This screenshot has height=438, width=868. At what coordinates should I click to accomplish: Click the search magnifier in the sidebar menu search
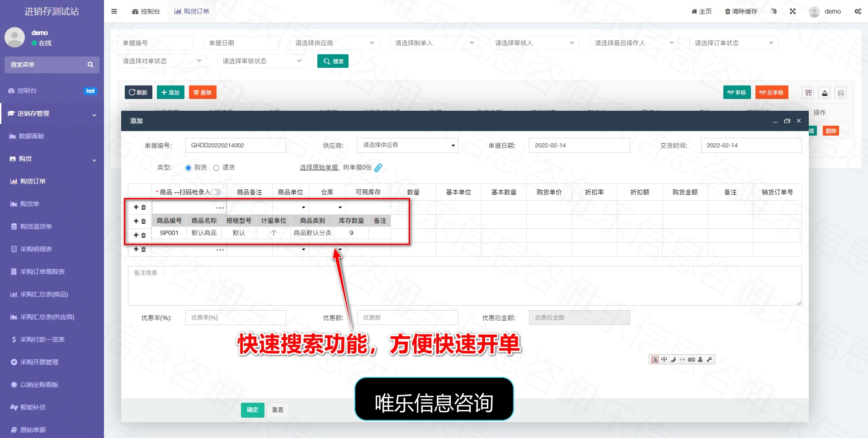(x=90, y=65)
